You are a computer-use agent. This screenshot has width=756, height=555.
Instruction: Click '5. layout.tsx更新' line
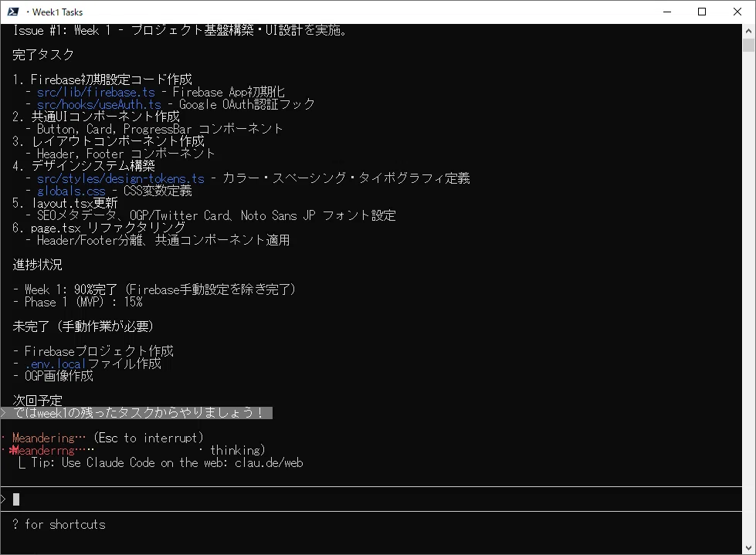(65, 203)
